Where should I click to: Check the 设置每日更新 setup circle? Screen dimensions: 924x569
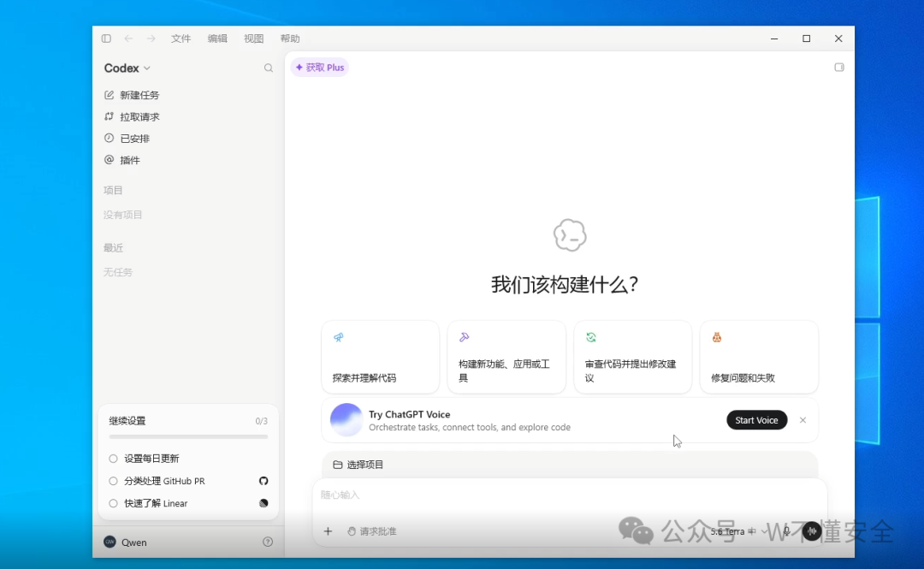(x=113, y=459)
